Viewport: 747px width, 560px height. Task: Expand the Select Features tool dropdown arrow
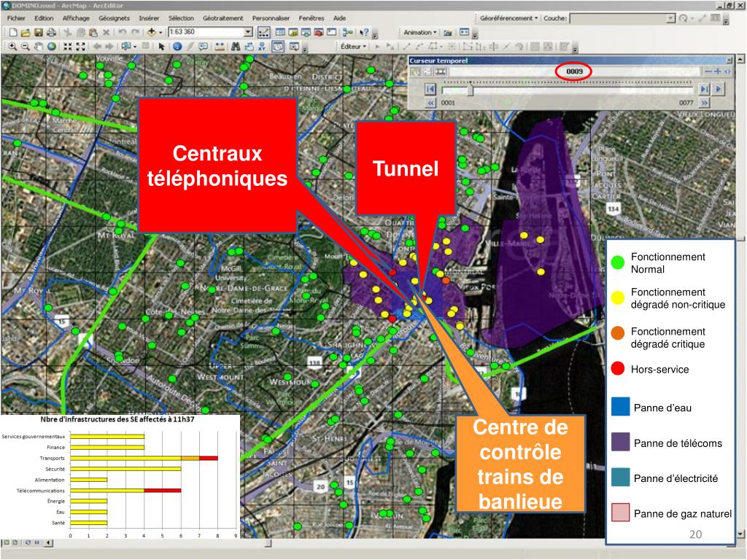135,46
